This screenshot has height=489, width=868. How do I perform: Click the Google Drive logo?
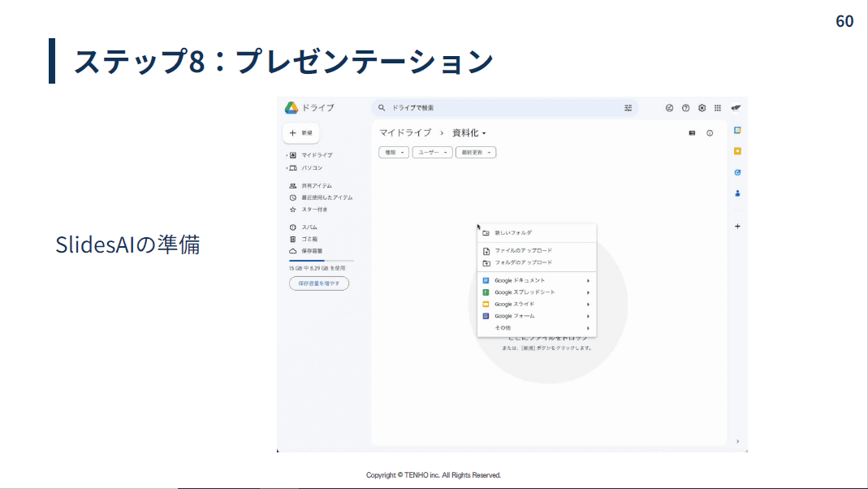[291, 107]
